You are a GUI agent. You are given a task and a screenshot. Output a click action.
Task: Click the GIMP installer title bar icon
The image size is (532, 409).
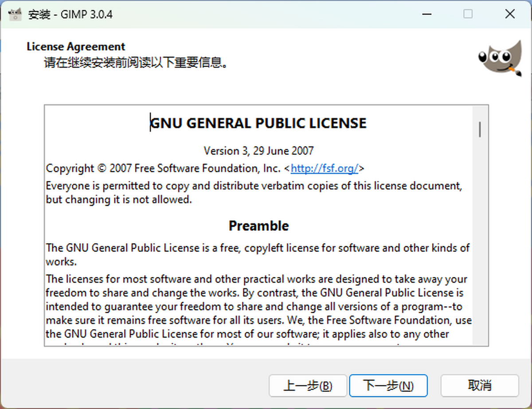point(15,14)
